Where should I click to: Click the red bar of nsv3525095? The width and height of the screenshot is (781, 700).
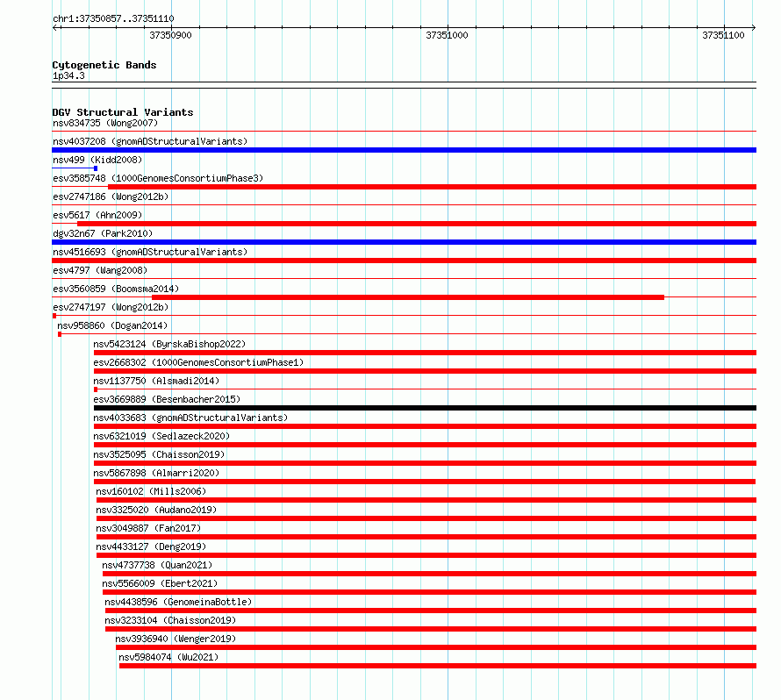click(x=425, y=463)
